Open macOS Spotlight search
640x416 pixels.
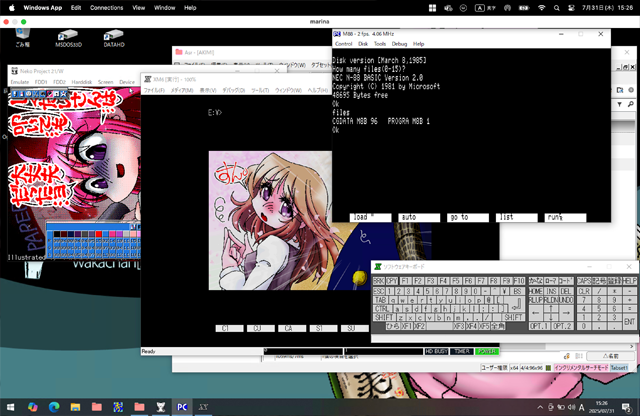[x=556, y=8]
